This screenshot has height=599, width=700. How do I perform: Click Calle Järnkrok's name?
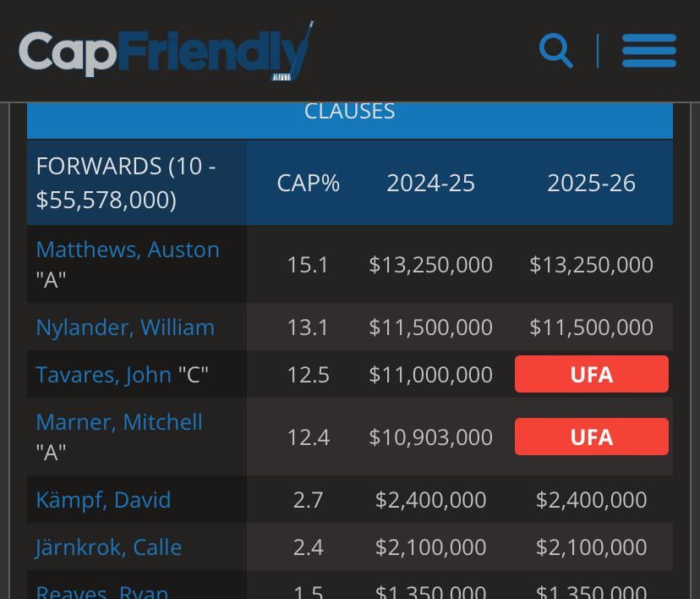pyautogui.click(x=108, y=547)
